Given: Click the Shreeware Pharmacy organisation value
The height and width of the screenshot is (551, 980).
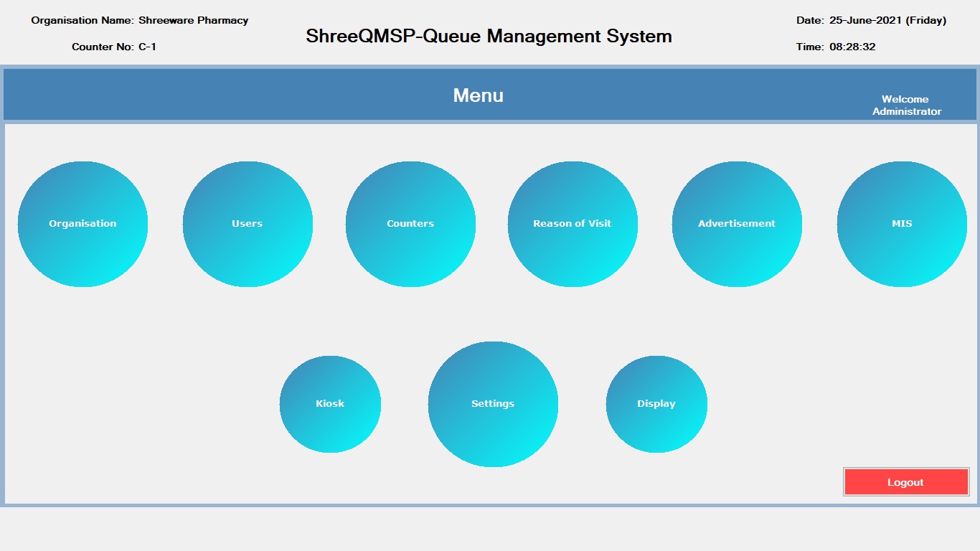Looking at the screenshot, I should point(194,21).
